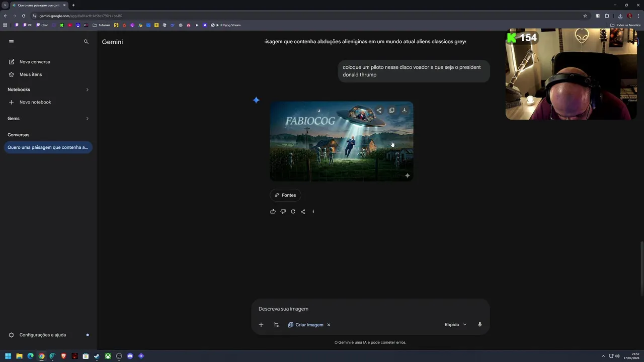644x362 pixels.
Task: Open the Chrome profile avatar
Action: [629, 16]
